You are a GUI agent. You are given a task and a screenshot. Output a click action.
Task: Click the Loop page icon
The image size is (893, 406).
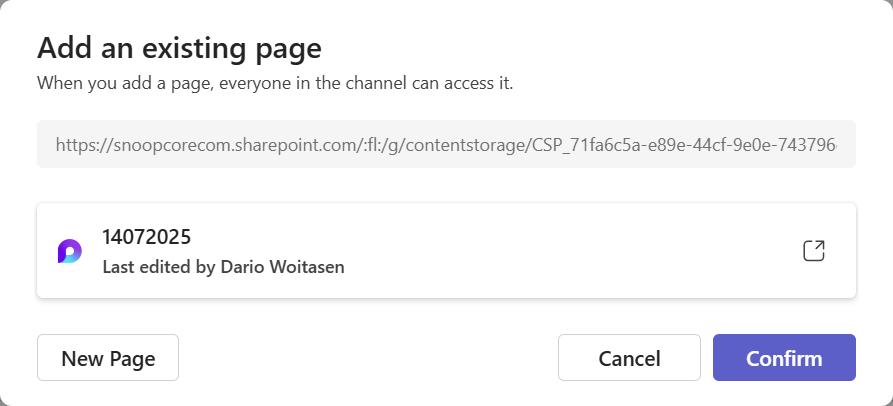click(69, 252)
